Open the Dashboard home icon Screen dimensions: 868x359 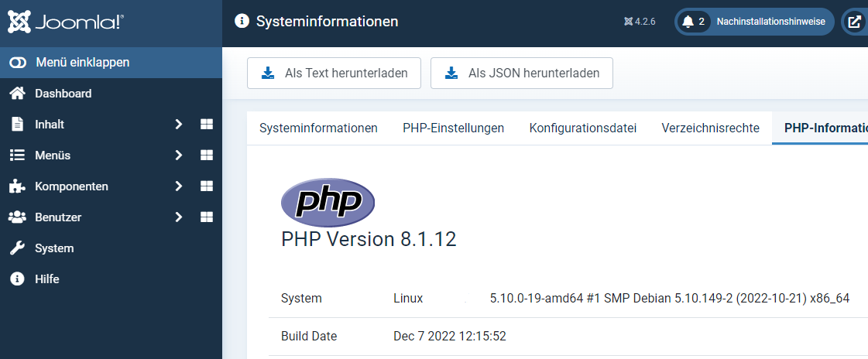(x=17, y=94)
